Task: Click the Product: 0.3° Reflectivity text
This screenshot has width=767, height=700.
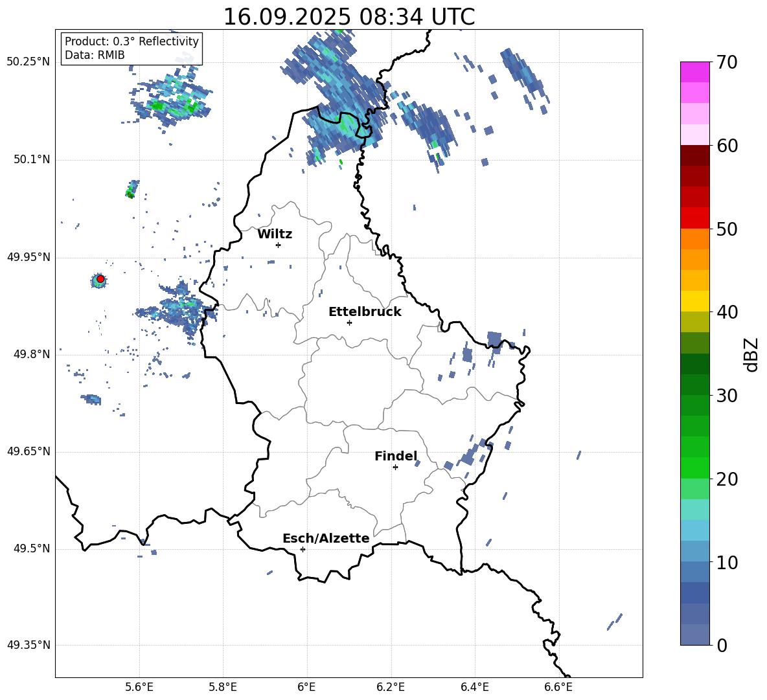Action: coord(132,41)
